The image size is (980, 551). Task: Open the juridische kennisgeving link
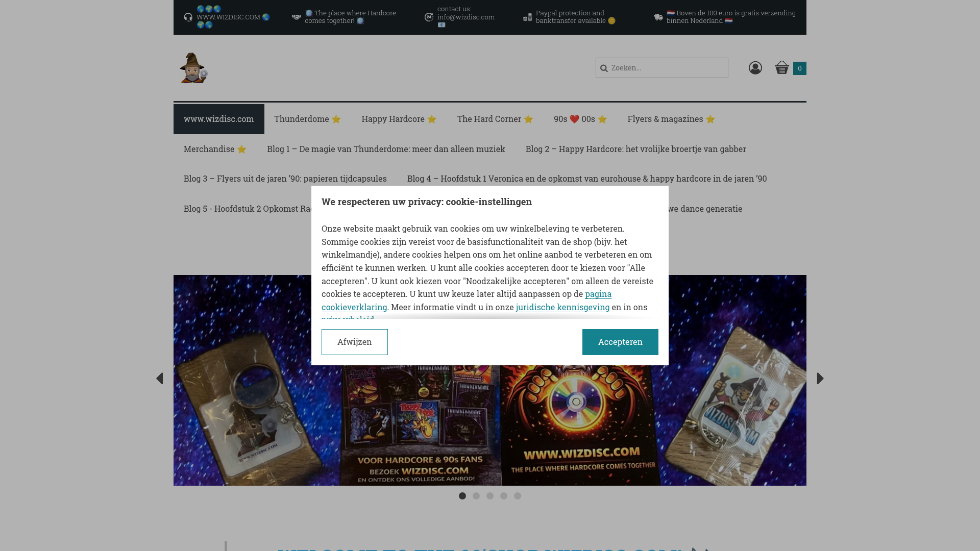pyautogui.click(x=562, y=307)
